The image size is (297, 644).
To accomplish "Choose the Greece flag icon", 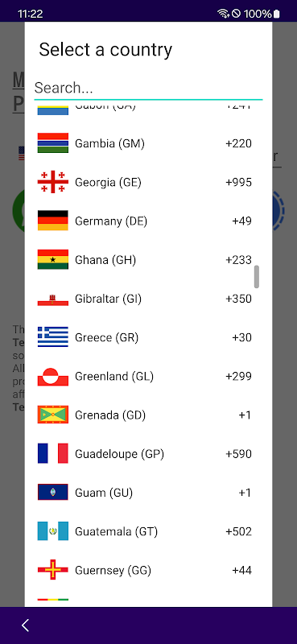I will point(53,337).
